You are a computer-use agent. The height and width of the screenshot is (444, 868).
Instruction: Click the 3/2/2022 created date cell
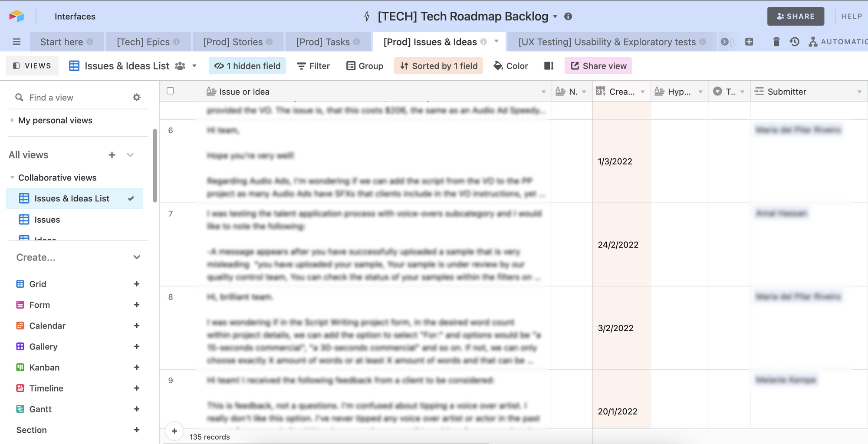621,328
